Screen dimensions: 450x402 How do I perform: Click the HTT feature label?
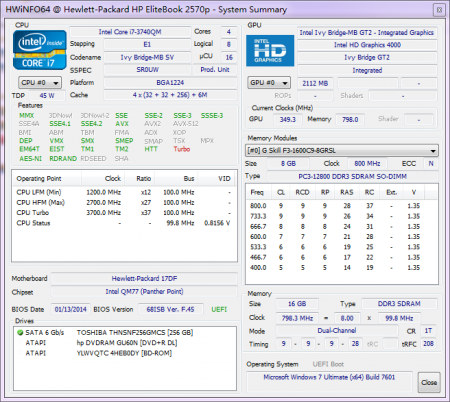click(x=151, y=149)
